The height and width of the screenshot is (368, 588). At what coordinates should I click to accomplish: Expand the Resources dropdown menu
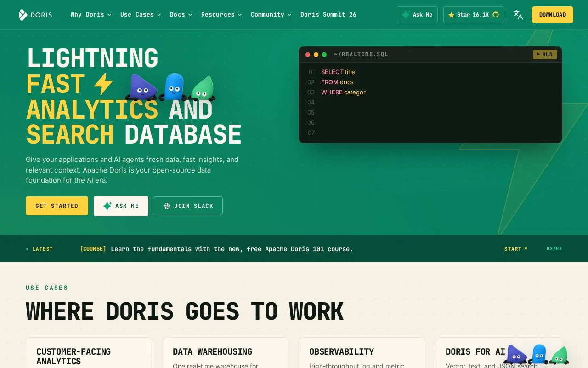pos(221,15)
